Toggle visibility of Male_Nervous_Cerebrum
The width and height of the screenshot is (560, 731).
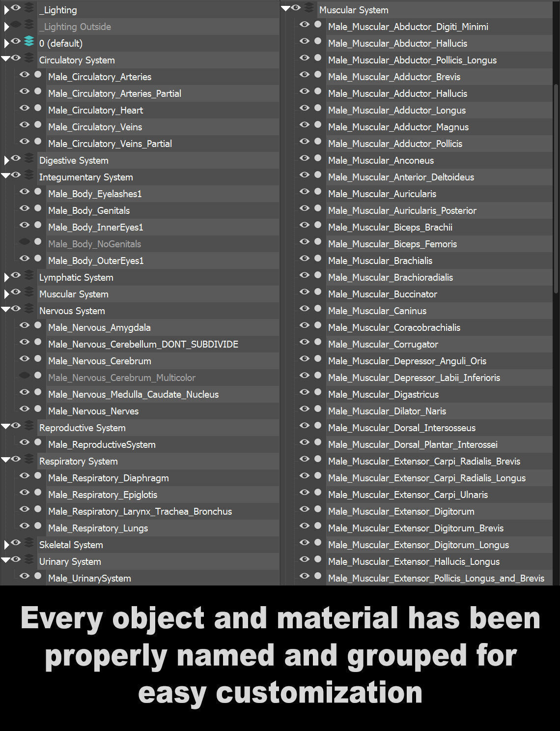[x=25, y=359]
